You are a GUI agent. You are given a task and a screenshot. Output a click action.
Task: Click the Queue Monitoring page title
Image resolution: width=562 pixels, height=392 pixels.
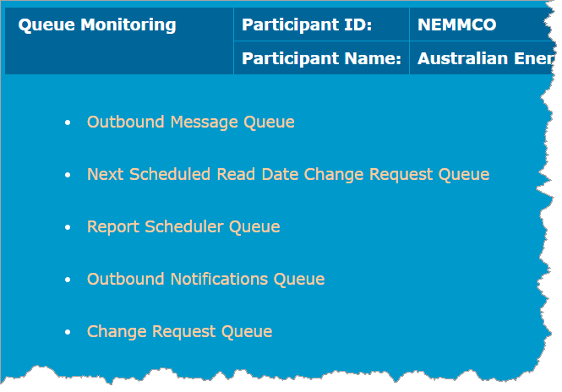pyautogui.click(x=97, y=24)
